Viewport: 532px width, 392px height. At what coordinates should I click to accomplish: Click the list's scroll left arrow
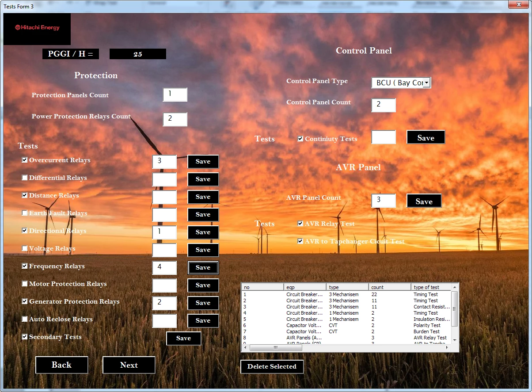246,348
